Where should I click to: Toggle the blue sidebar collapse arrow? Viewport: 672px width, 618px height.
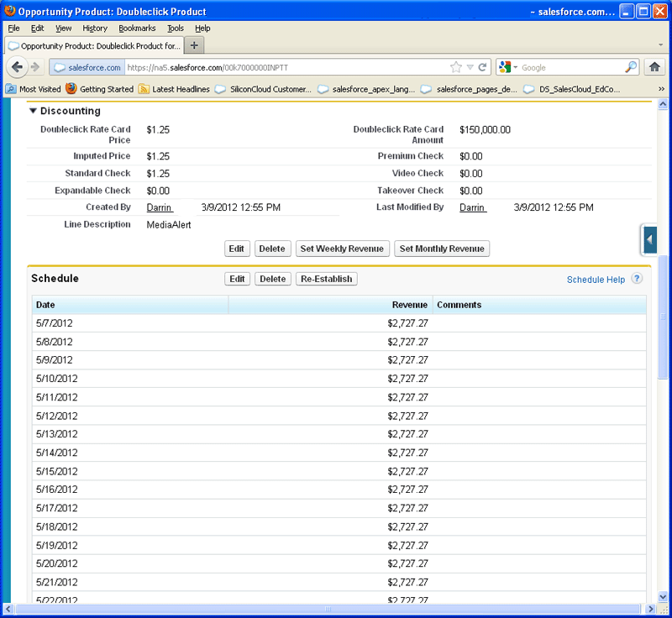click(x=648, y=239)
